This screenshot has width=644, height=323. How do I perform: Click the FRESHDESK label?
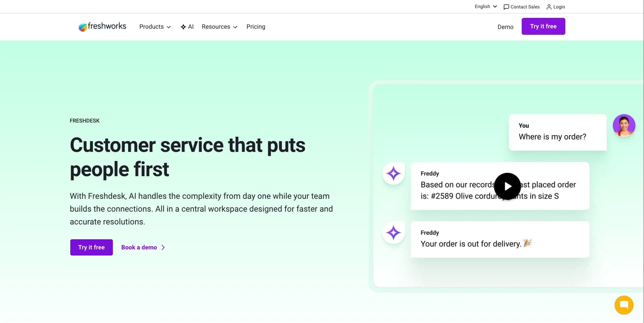pos(84,120)
